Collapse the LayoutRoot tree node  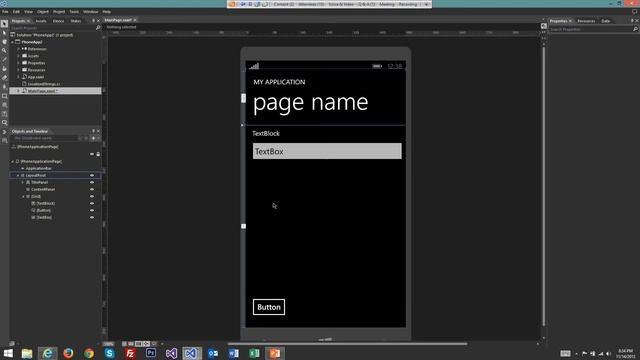click(18, 176)
